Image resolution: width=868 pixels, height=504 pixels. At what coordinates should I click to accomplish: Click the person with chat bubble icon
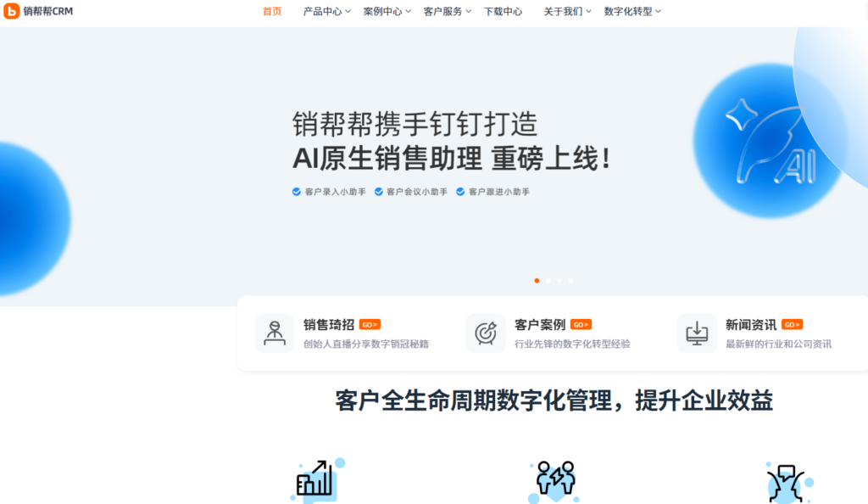click(787, 482)
